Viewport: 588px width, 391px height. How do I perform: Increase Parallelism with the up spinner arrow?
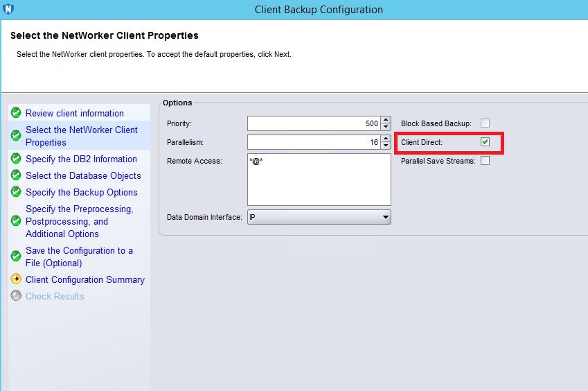click(386, 139)
